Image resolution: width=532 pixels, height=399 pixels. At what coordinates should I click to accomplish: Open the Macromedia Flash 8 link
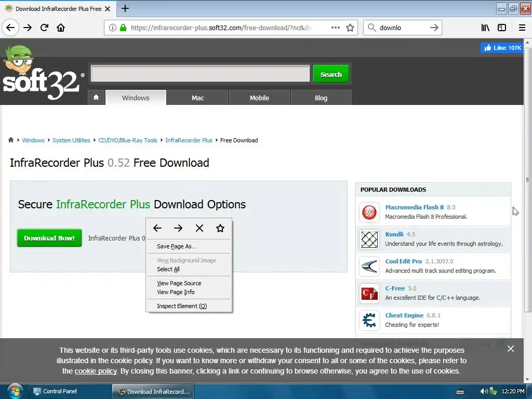(414, 207)
